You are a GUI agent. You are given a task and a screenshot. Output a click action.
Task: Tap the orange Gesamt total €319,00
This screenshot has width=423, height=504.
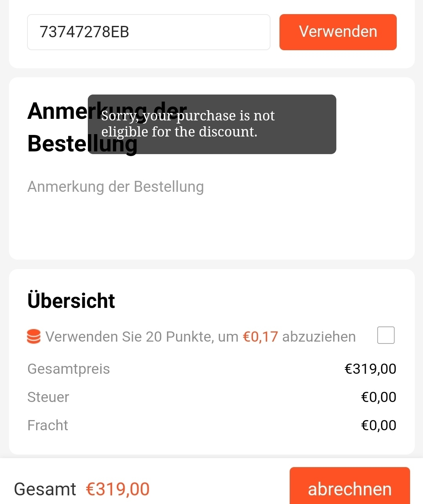point(118,489)
